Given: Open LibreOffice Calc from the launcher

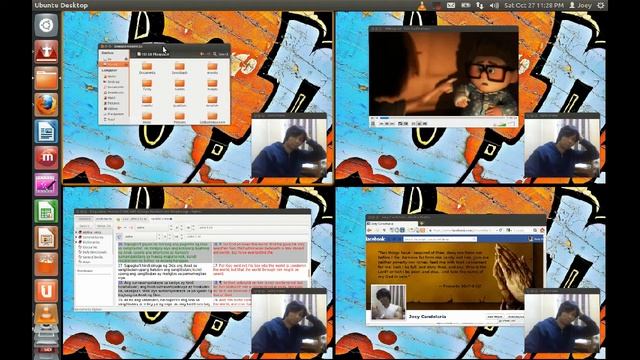Looking at the screenshot, I should click(46, 211).
